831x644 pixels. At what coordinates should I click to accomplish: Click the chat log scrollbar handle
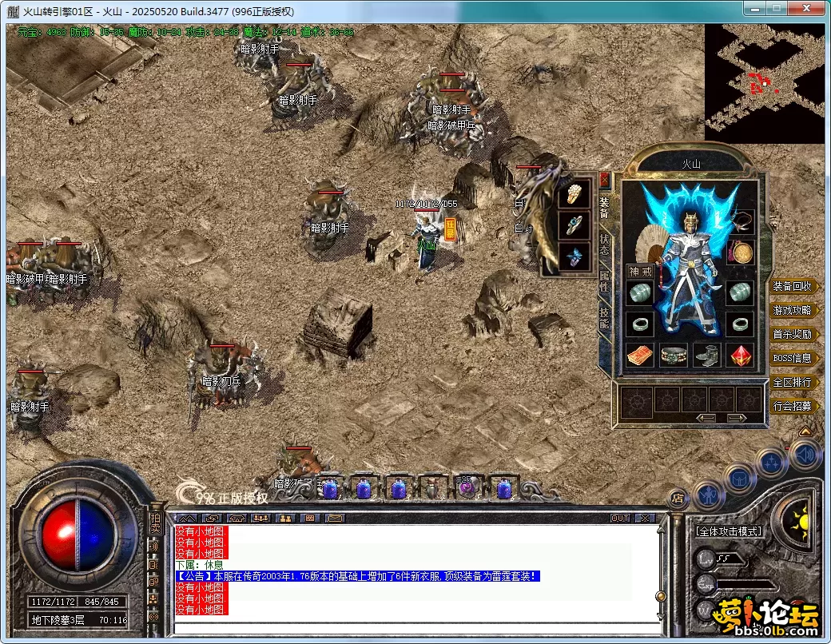(660, 596)
